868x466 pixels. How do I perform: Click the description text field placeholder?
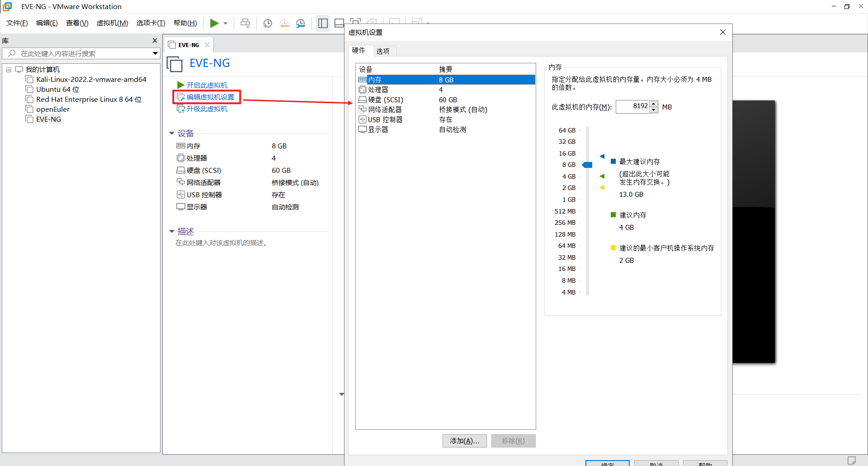coord(222,243)
